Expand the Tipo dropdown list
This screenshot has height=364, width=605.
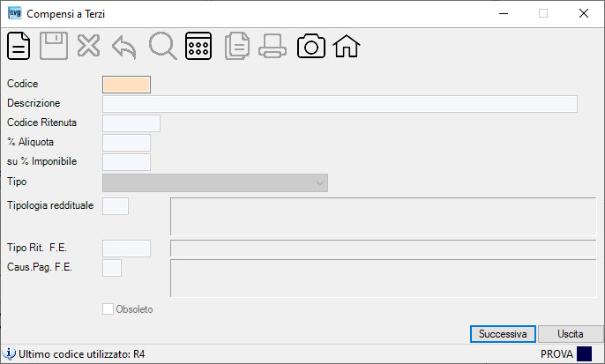(x=215, y=182)
